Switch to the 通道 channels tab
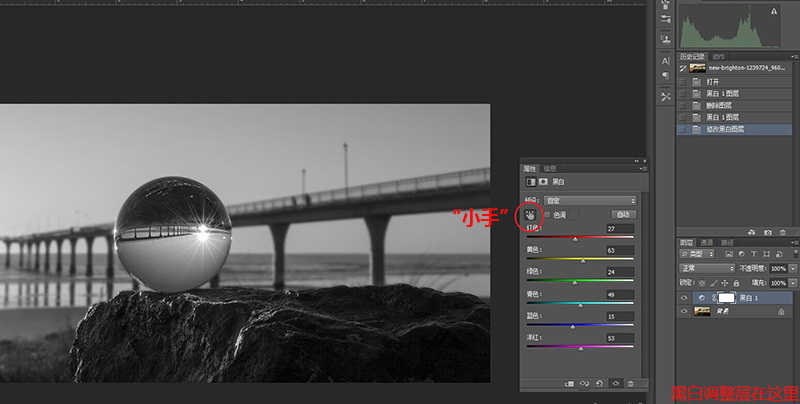800x404 pixels. pyautogui.click(x=706, y=242)
